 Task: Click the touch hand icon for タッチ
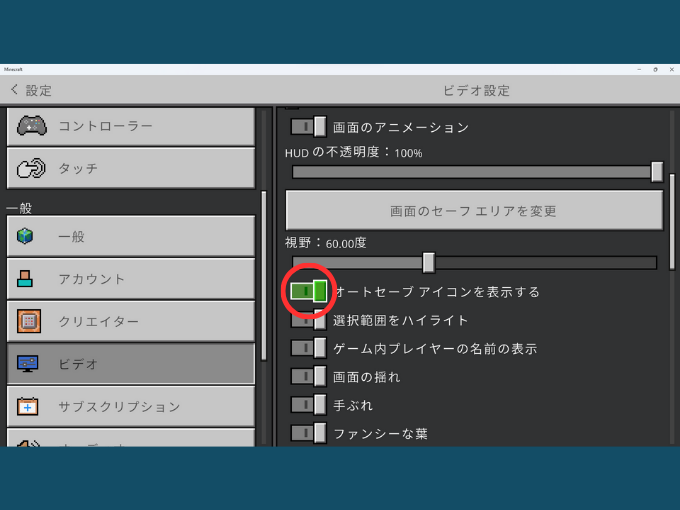coord(30,168)
